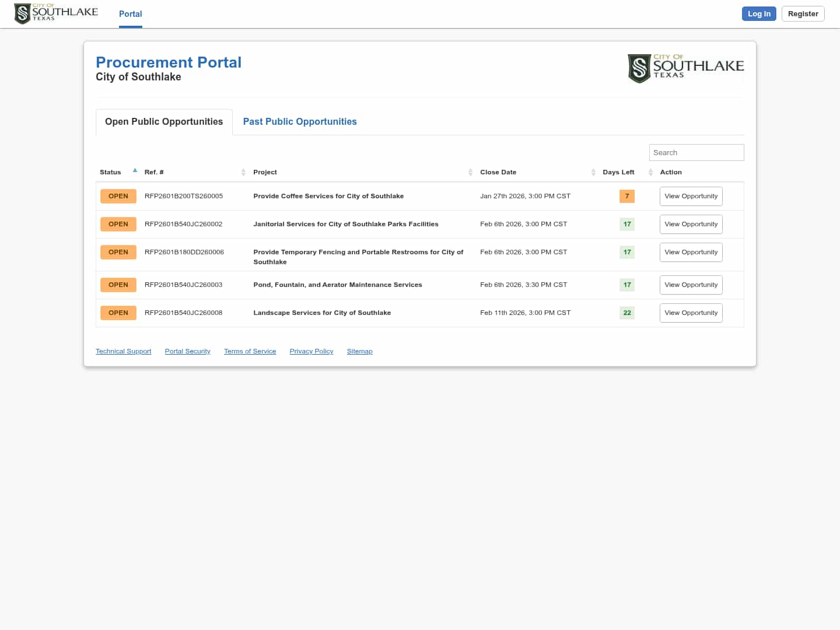Open the Technical Support link

(x=123, y=351)
